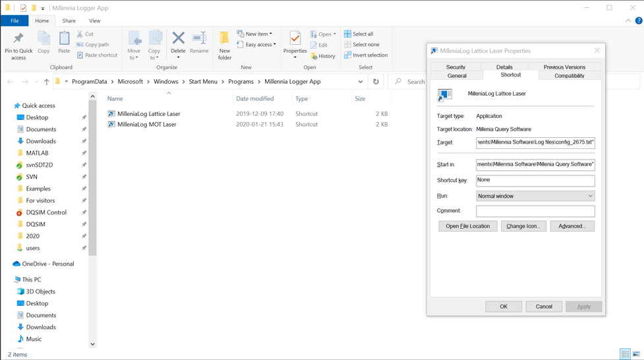Open svnSDT2D in Quick access
644x360 pixels.
tap(40, 165)
